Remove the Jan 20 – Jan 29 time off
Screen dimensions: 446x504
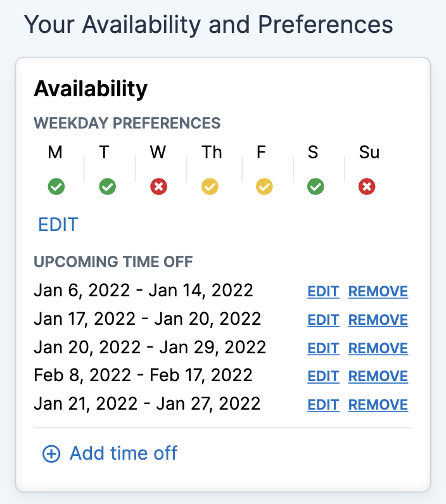tap(378, 348)
